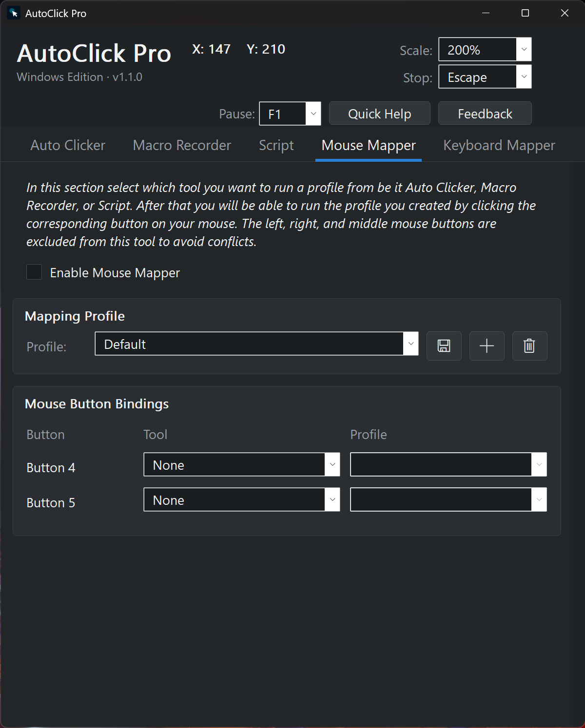Expand the Default mapping Profile dropdown

[x=256, y=344]
